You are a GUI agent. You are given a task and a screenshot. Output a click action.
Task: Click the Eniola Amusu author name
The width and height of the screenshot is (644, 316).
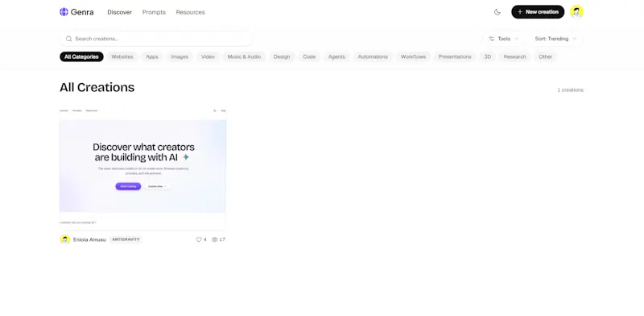[x=89, y=239]
